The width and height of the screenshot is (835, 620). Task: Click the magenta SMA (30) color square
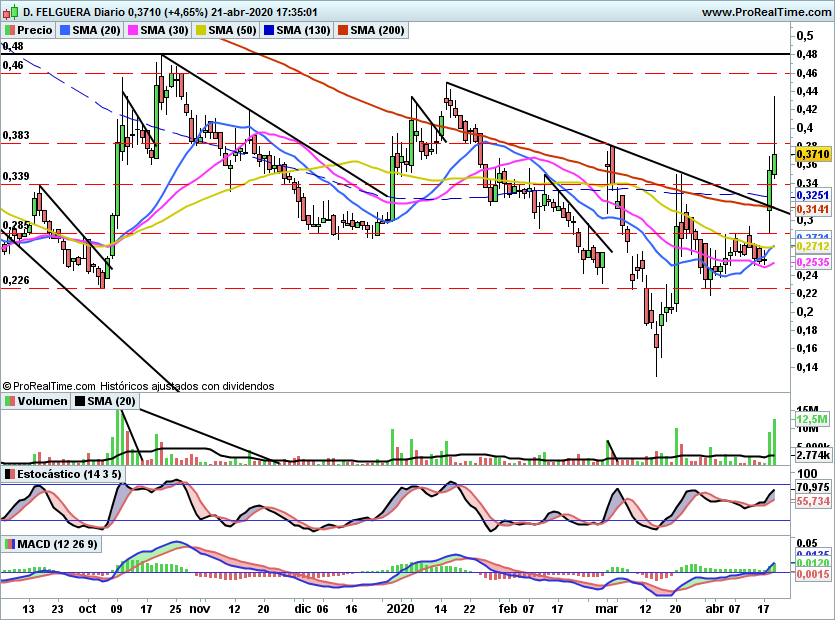pos(133,30)
